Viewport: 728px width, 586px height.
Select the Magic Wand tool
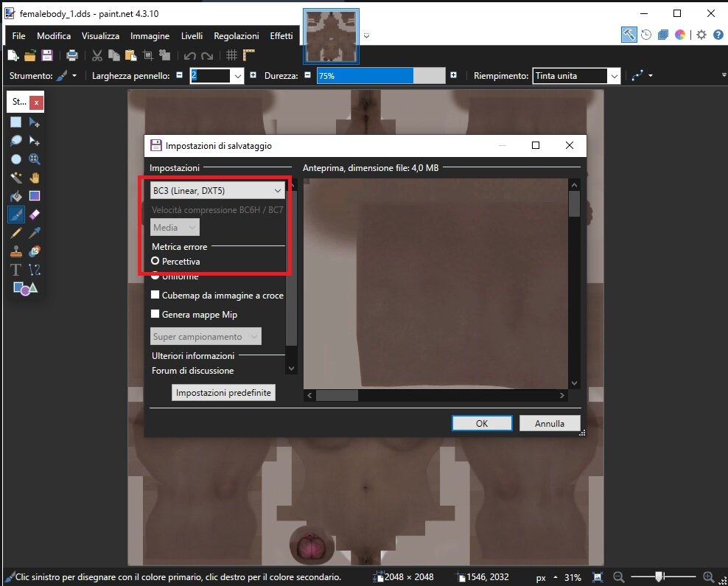[x=15, y=178]
